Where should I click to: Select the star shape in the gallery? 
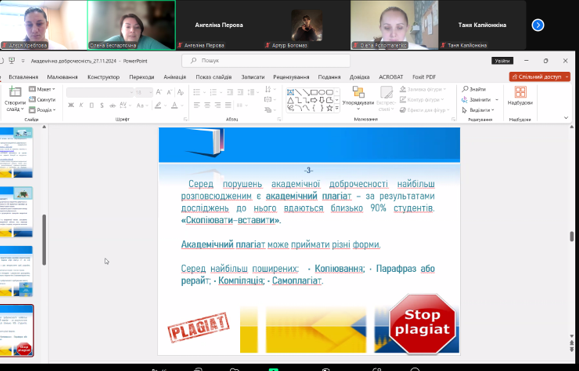pos(329,108)
